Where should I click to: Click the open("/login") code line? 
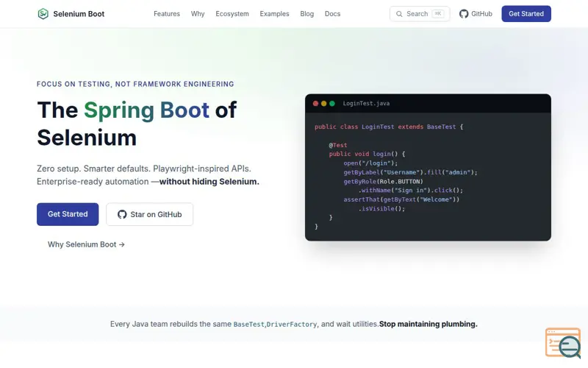pyautogui.click(x=370, y=163)
